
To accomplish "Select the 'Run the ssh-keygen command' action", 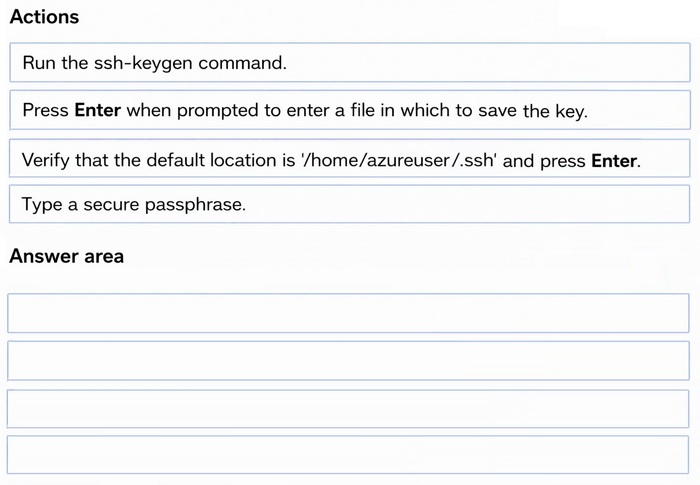I will 350,63.
